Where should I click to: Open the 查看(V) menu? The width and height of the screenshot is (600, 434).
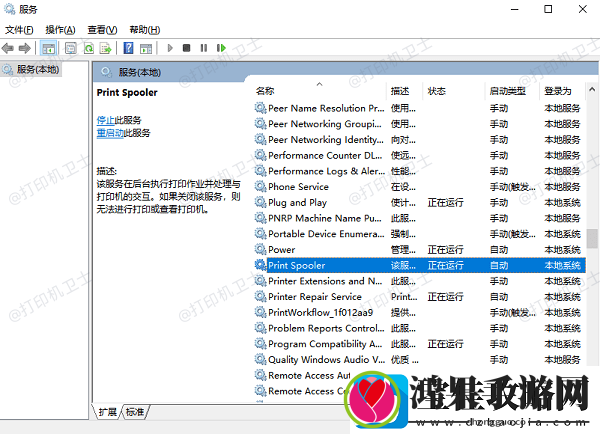pyautogui.click(x=102, y=30)
